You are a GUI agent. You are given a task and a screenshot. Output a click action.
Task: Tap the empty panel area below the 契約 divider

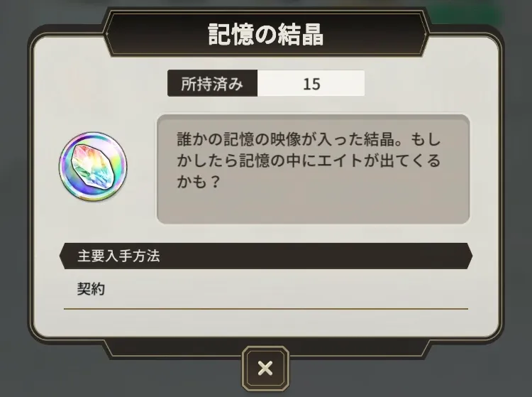266,322
